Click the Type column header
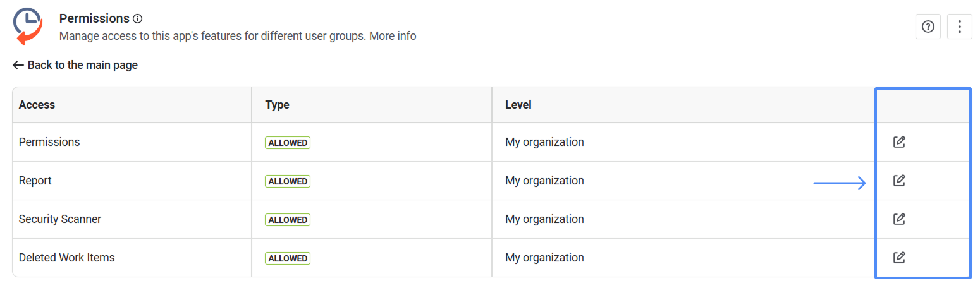 coord(277,105)
